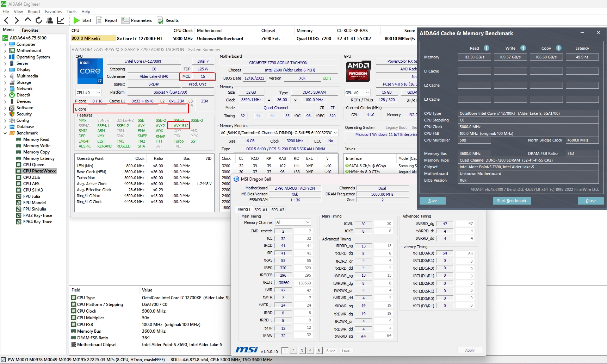This screenshot has width=607, height=364.
Task: Click Save in the Cache & Memory Benchmark
Action: 433,201
